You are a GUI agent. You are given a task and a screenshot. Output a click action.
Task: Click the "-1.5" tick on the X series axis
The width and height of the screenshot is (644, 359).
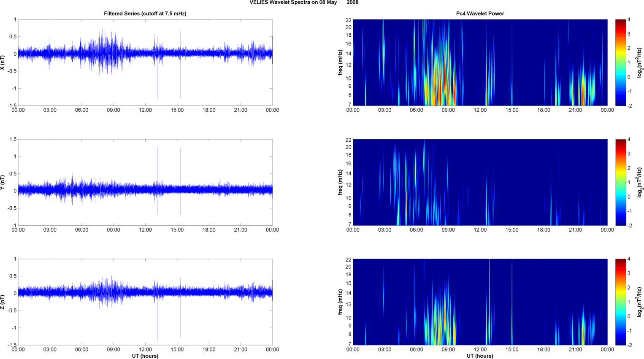[12, 106]
